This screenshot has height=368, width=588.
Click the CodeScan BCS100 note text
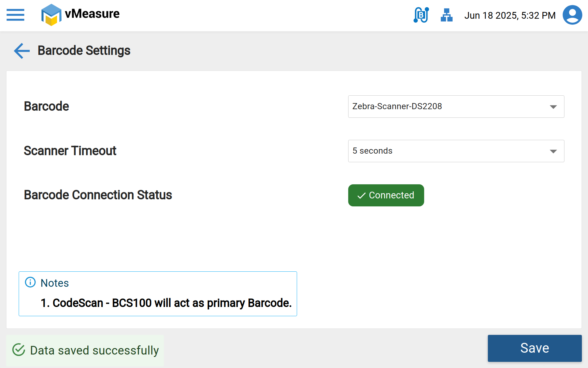tap(166, 303)
